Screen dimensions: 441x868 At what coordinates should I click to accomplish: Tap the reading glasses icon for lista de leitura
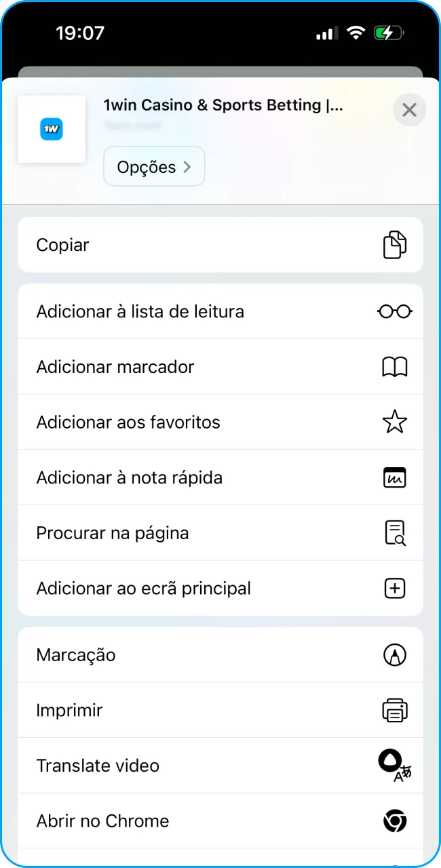(x=394, y=311)
